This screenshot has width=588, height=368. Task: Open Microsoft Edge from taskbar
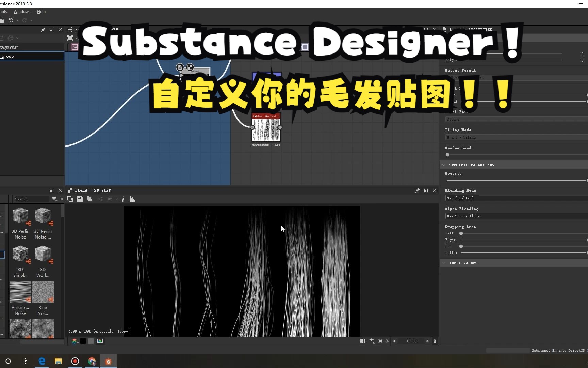tap(42, 361)
